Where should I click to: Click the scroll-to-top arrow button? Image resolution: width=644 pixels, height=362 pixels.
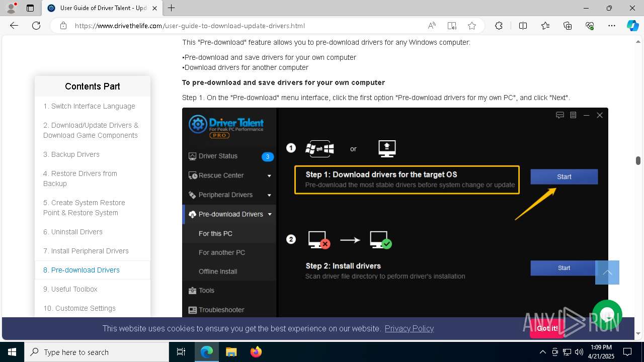coord(607,273)
